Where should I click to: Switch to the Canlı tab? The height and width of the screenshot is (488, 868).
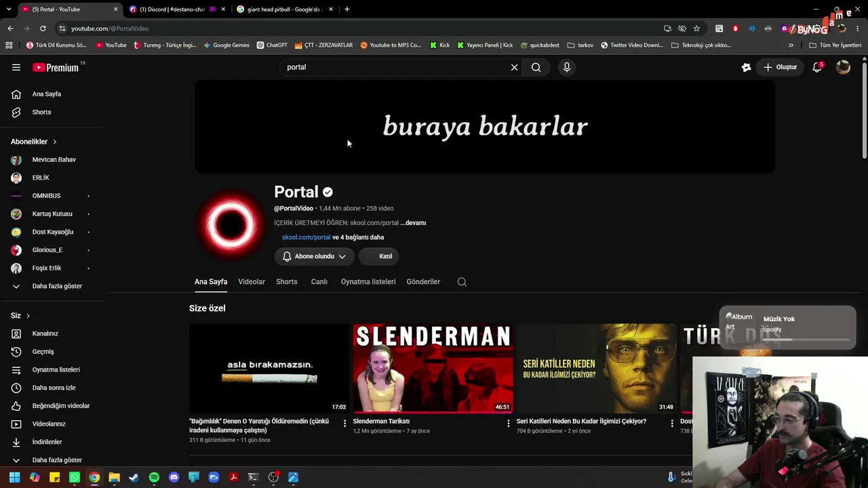pyautogui.click(x=319, y=282)
